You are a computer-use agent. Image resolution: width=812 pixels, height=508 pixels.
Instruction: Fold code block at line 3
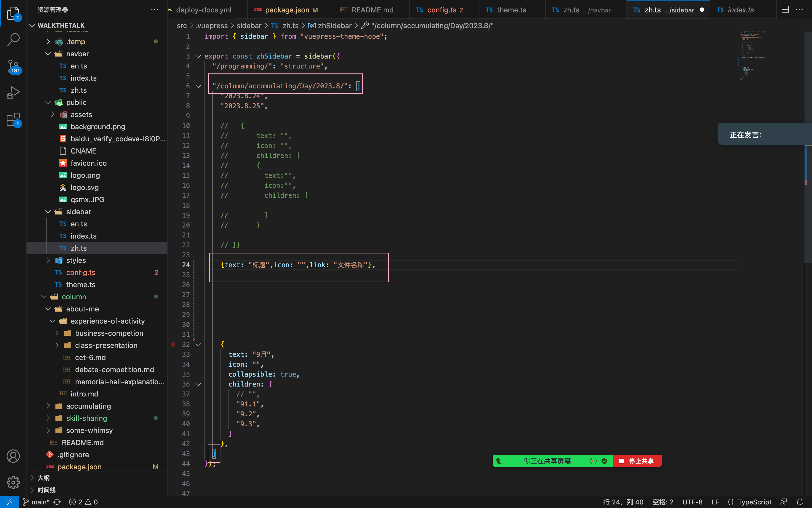click(198, 56)
